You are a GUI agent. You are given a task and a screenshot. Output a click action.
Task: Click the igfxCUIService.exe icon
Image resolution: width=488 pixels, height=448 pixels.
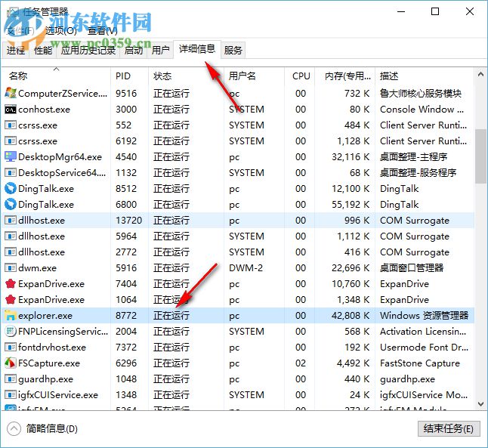(x=11, y=395)
